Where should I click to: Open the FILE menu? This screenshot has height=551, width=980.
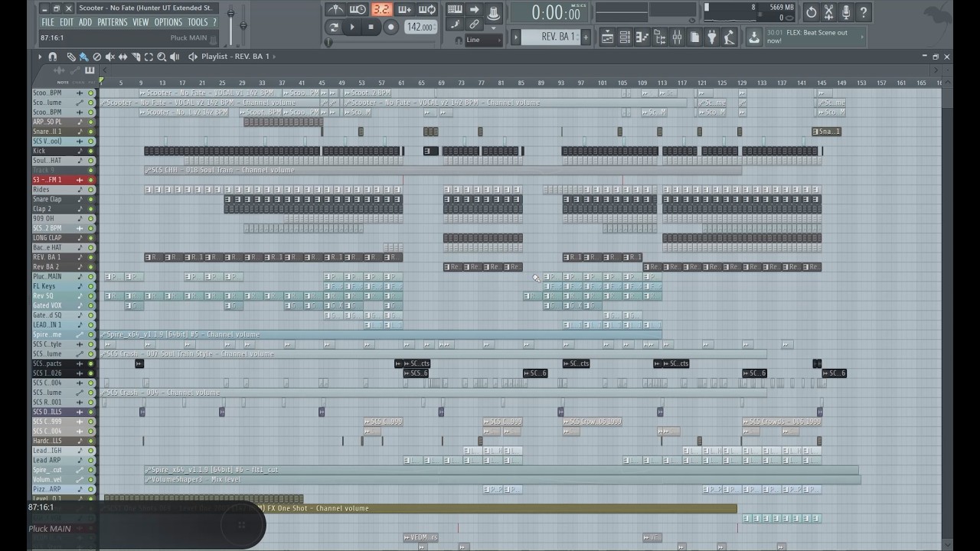tap(47, 22)
